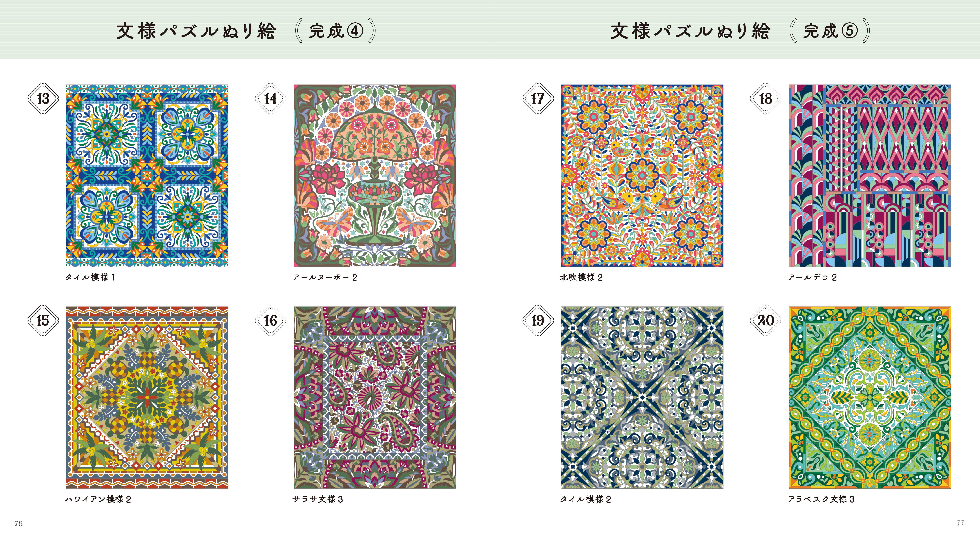Click the number 13 diamond badge
This screenshot has height=542, width=980.
tap(43, 99)
